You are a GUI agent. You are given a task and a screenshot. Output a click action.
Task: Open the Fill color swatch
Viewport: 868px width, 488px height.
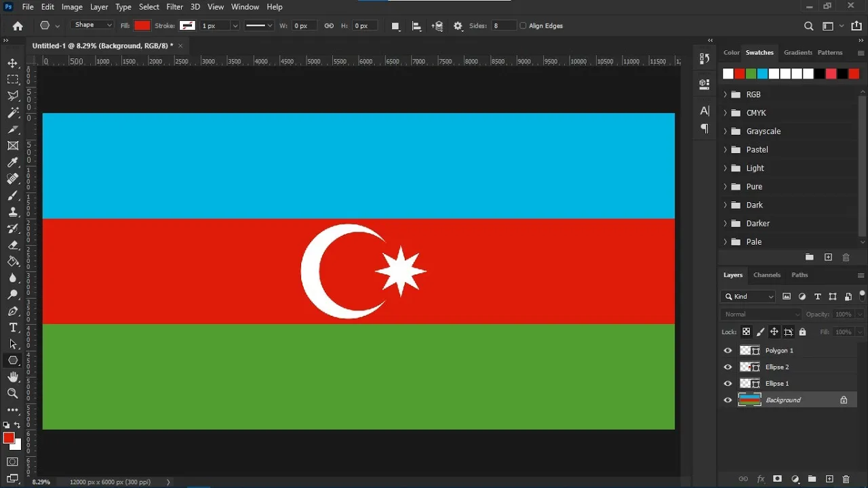point(142,26)
